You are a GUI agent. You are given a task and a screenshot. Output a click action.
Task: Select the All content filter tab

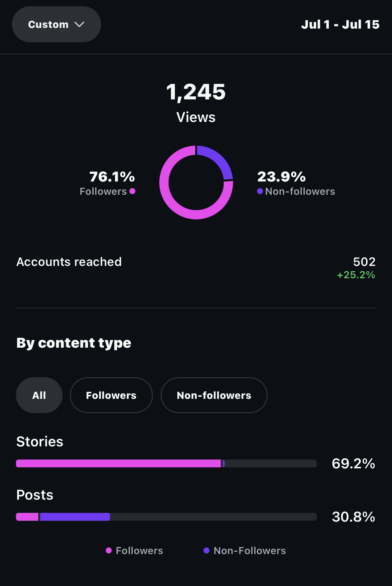(x=39, y=395)
